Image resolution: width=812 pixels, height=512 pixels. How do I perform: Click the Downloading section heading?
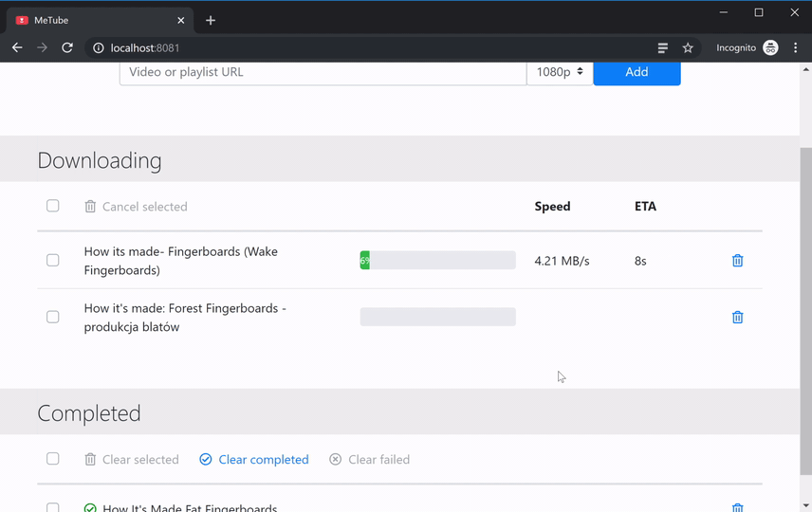100,160
